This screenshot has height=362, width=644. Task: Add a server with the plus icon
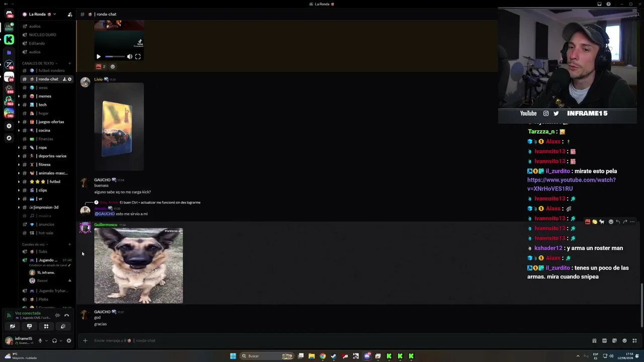[9, 126]
